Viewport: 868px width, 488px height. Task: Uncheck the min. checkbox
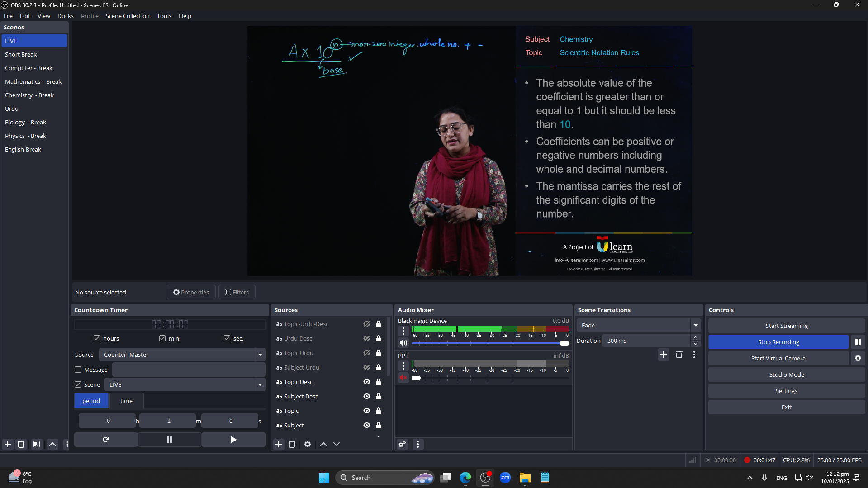(162, 338)
